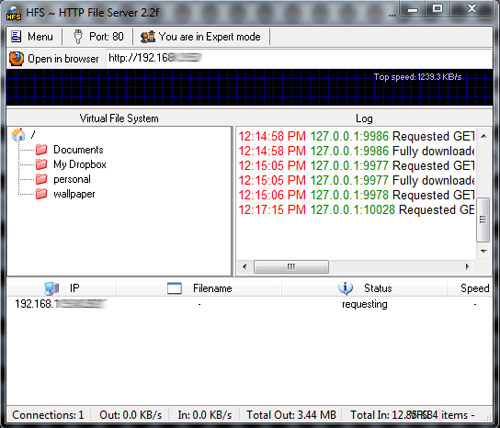Click the IP column computer icon
The image size is (500, 428).
(x=52, y=288)
